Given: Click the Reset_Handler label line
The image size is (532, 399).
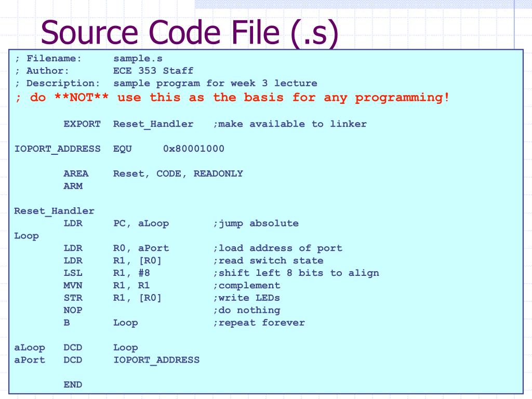Looking at the screenshot, I should click(x=54, y=211).
